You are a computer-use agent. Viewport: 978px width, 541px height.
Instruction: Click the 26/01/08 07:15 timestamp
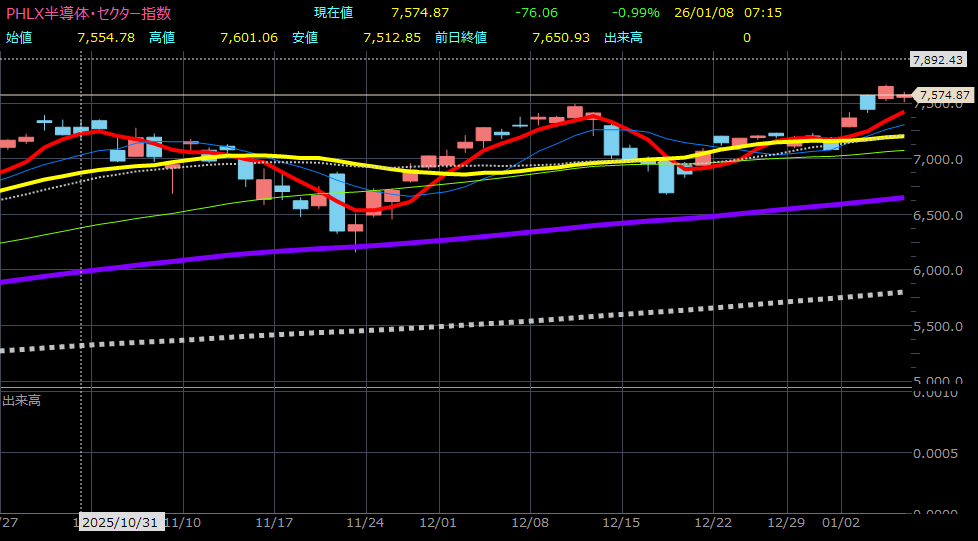[727, 13]
